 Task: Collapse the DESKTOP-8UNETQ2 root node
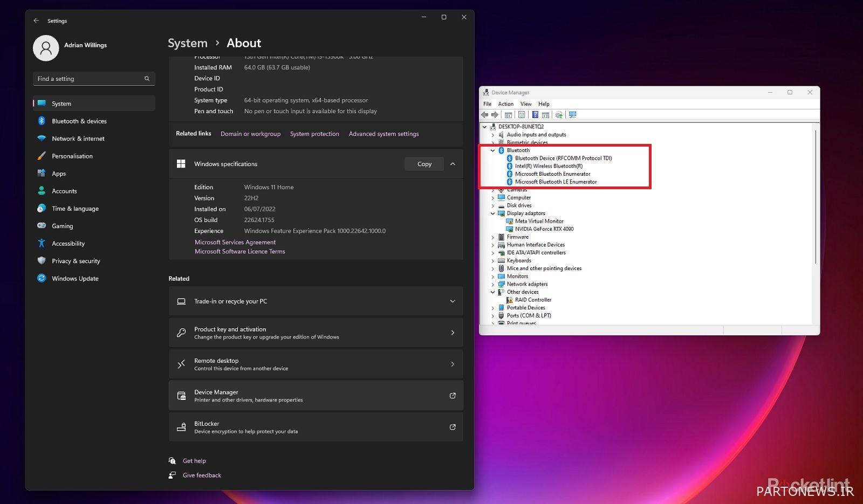point(484,127)
